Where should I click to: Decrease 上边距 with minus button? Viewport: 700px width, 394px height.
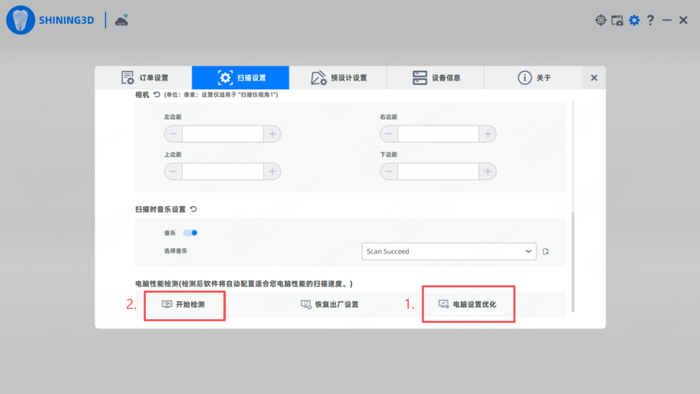point(173,171)
